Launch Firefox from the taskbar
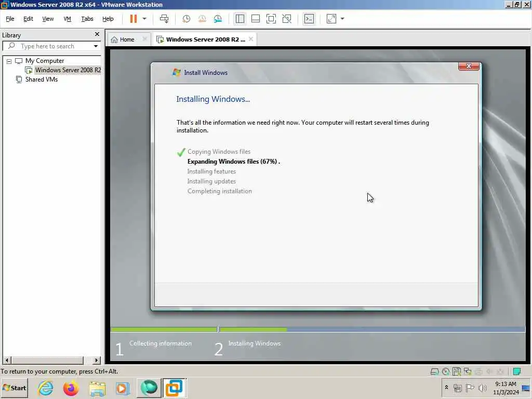The width and height of the screenshot is (532, 399). (x=71, y=388)
